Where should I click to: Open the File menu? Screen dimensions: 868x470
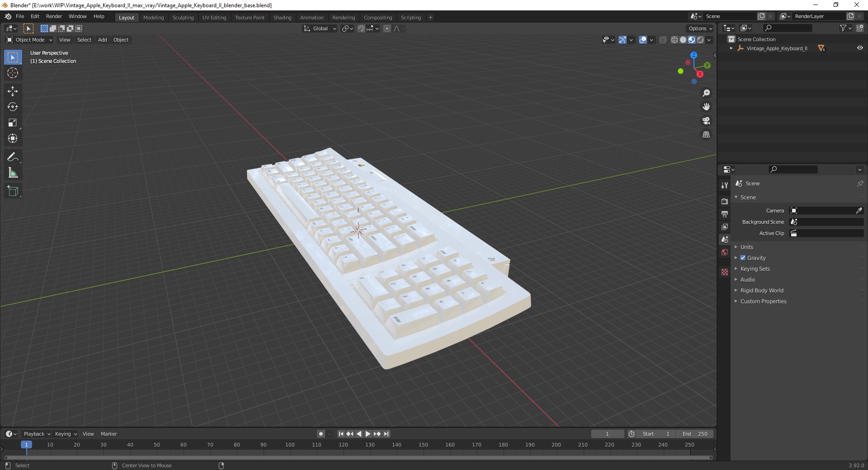[20, 16]
